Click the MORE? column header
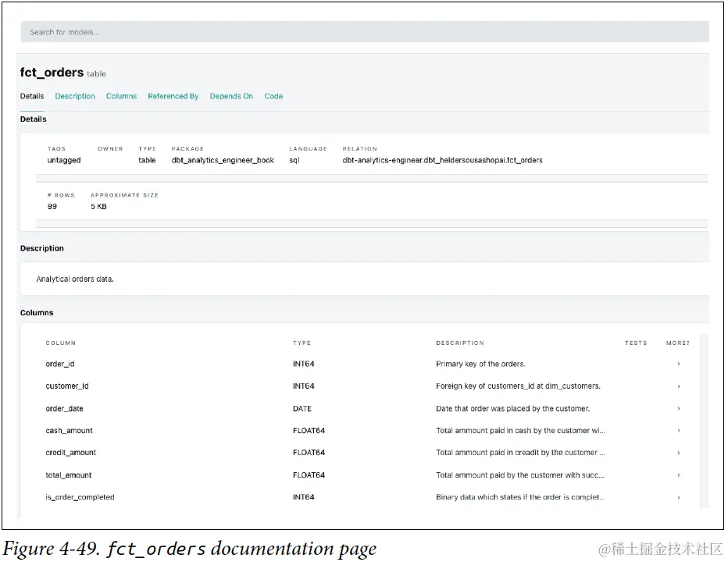 tap(678, 343)
